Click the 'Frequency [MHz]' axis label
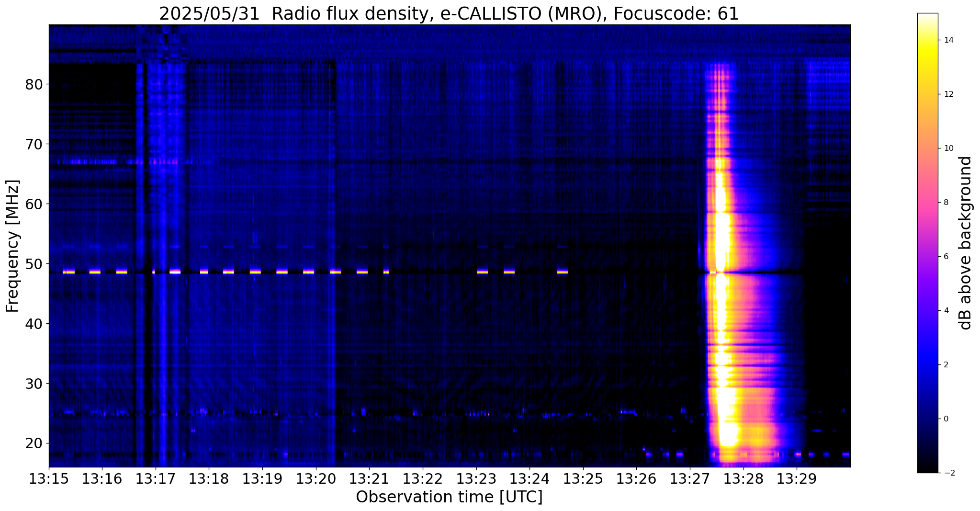 [13, 246]
